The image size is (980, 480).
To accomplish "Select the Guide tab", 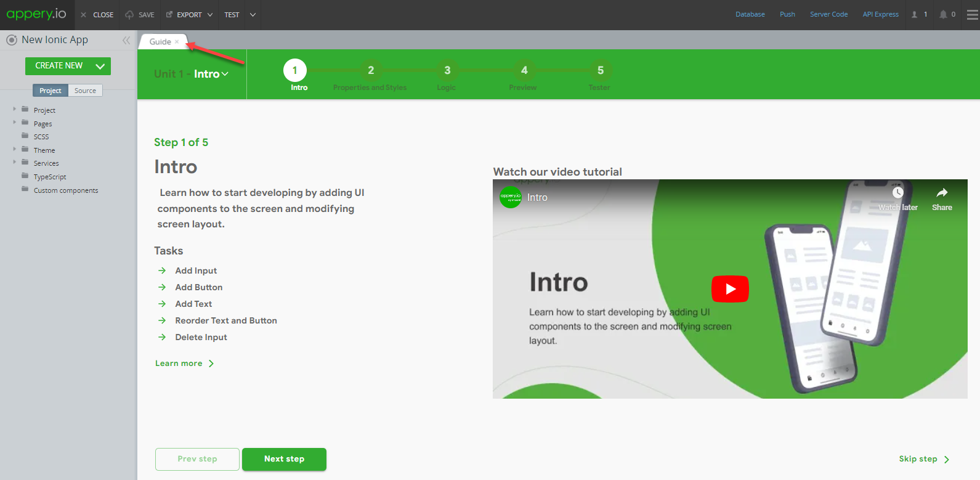I will [160, 42].
